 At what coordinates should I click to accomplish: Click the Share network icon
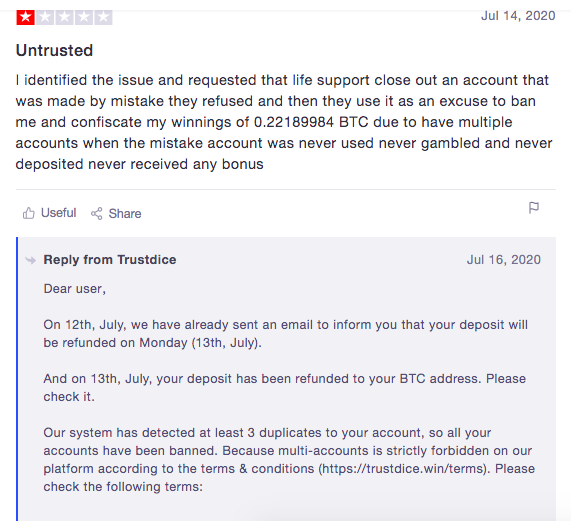97,213
